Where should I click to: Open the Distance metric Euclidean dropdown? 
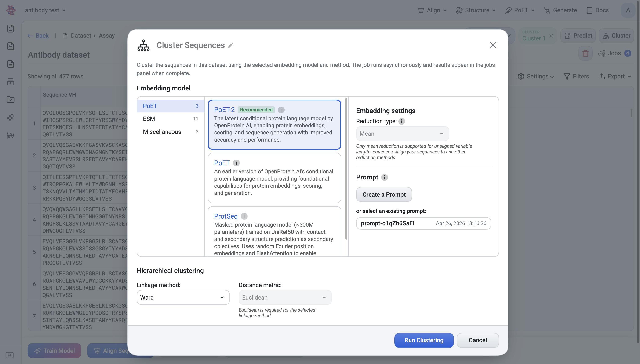[285, 297]
